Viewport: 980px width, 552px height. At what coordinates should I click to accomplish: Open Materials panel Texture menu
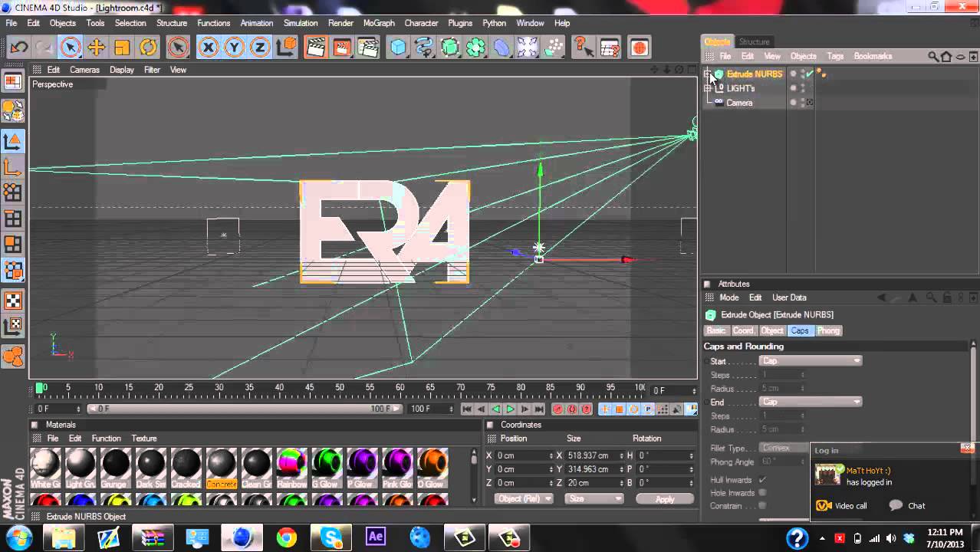coord(143,439)
